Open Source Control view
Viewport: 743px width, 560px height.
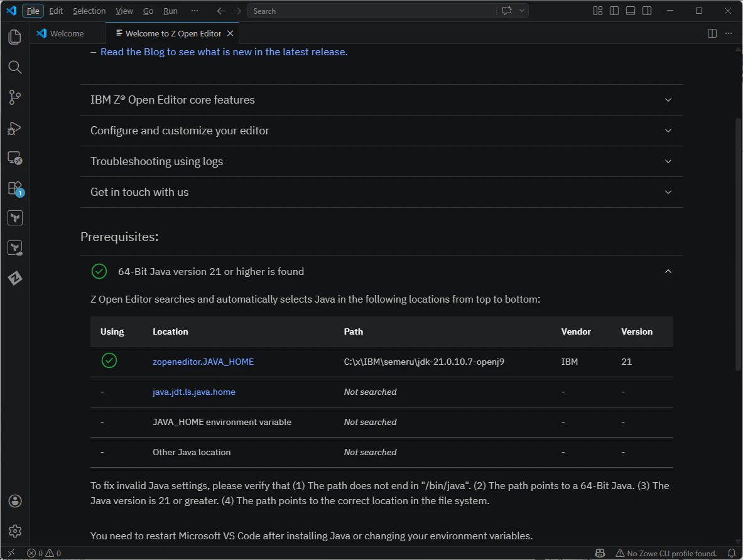pyautogui.click(x=14, y=97)
